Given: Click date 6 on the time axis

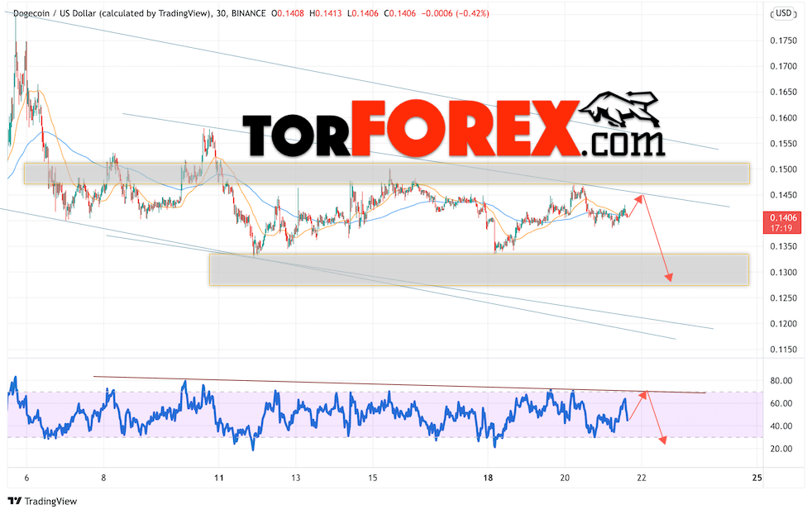Looking at the screenshot, I should click(27, 478).
